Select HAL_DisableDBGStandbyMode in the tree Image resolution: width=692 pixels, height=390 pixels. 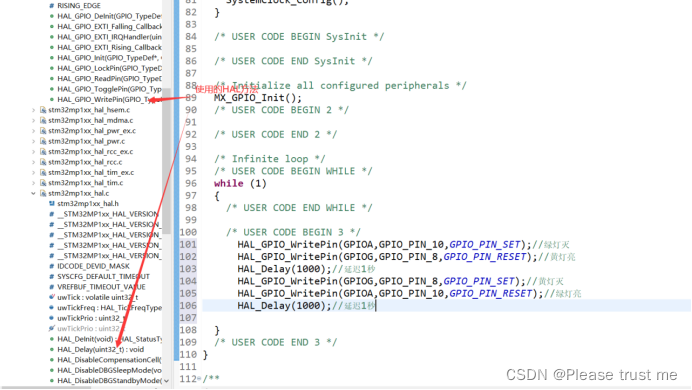(x=109, y=381)
